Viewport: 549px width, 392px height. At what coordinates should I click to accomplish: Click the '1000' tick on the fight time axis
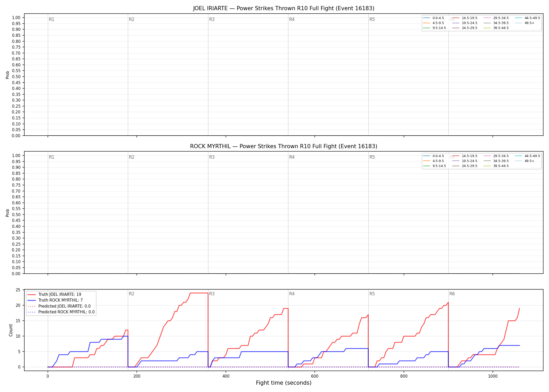[x=493, y=376]
